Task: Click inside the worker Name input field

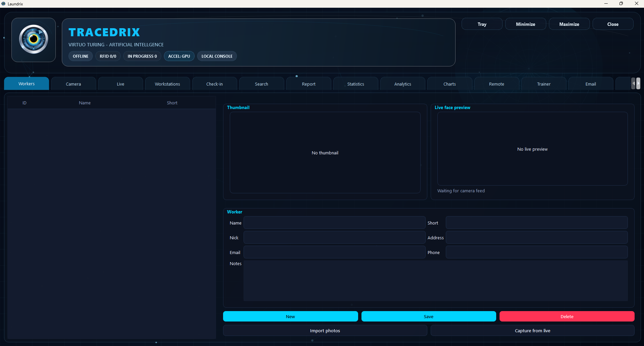Action: tap(334, 223)
